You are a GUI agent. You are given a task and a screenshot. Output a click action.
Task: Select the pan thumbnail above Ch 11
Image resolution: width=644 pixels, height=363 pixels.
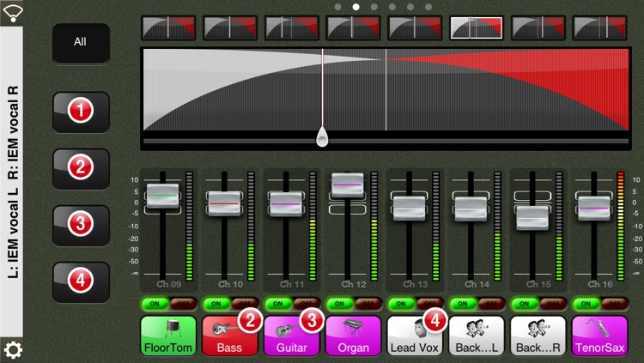(x=292, y=27)
